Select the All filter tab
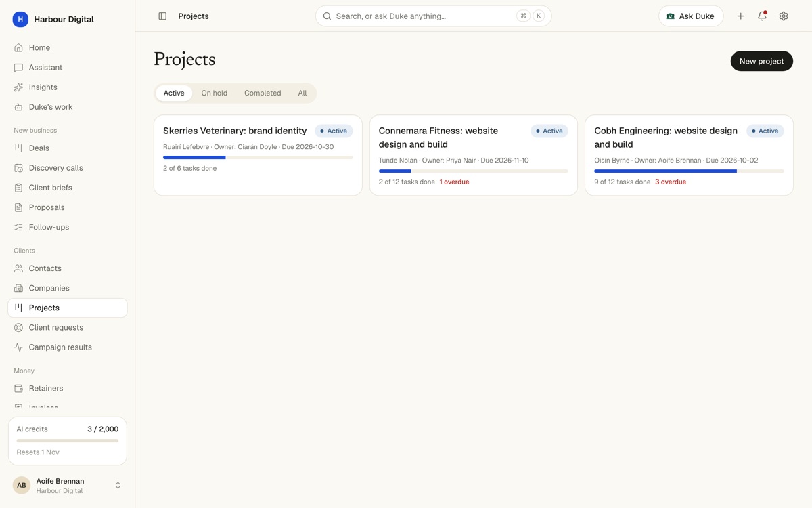 [x=302, y=93]
